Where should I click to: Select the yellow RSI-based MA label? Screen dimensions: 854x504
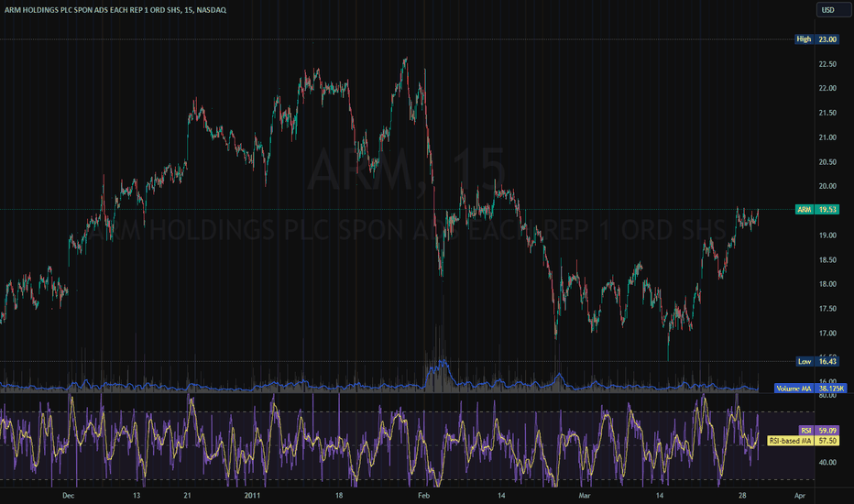tap(790, 440)
